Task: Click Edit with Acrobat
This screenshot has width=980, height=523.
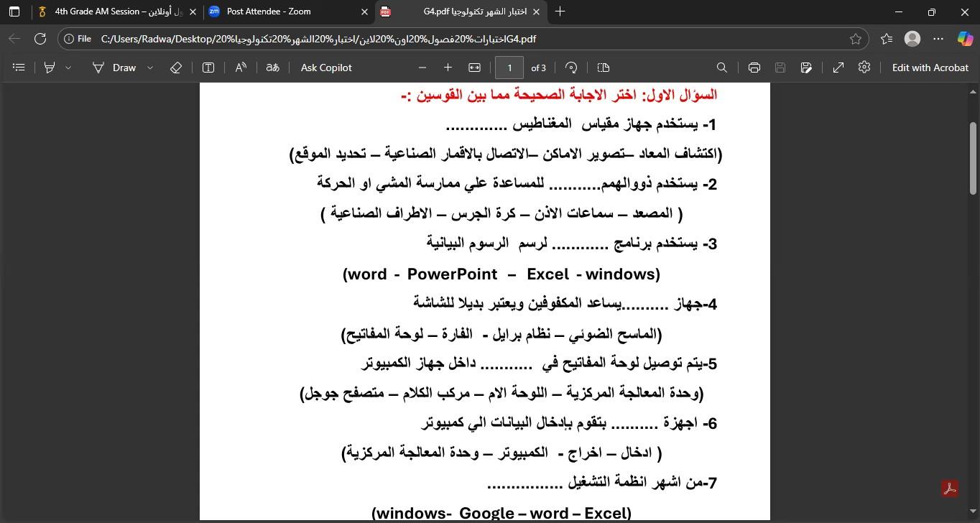Action: click(930, 68)
